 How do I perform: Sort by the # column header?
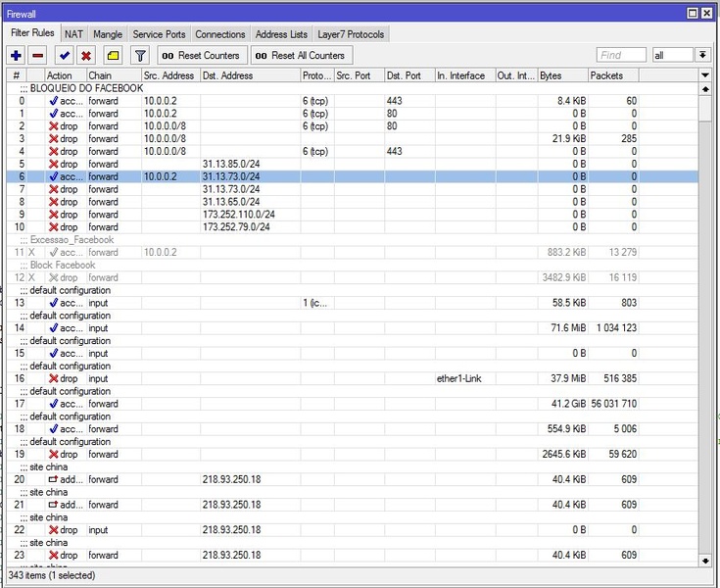pos(17,75)
